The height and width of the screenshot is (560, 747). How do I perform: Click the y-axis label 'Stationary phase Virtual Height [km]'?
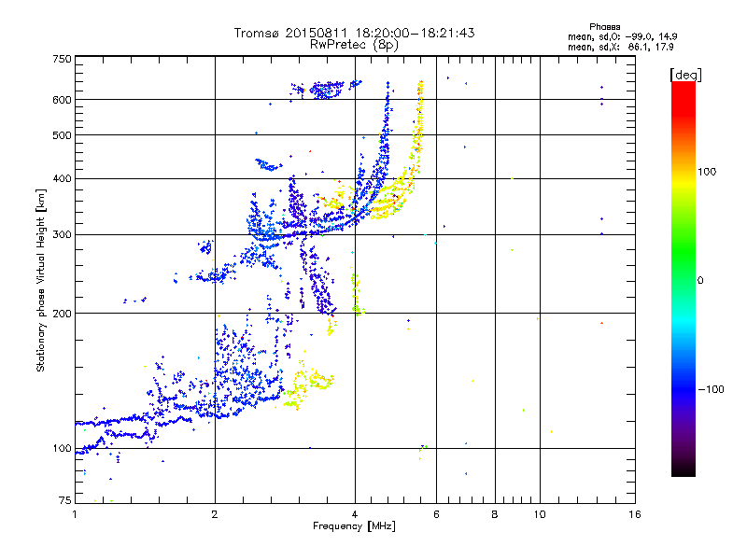point(40,280)
